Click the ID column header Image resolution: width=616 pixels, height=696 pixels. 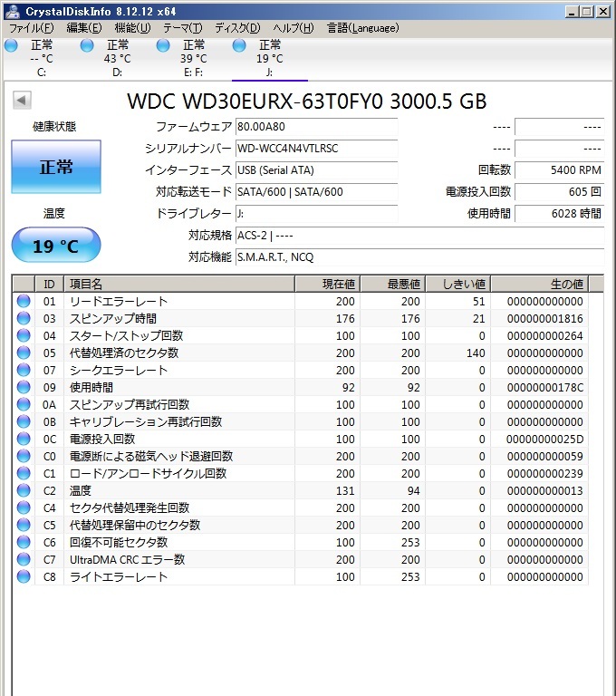point(49,284)
